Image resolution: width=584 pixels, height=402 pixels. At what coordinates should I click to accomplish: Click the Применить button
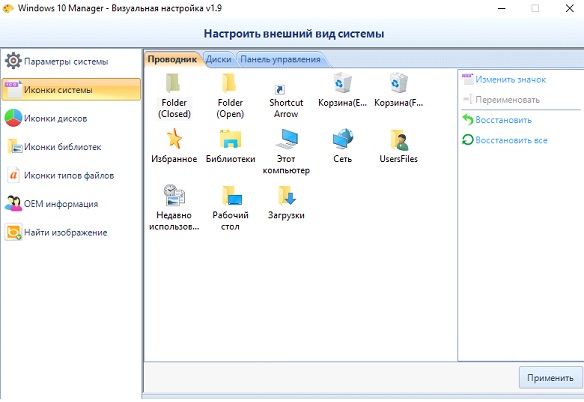click(x=550, y=378)
